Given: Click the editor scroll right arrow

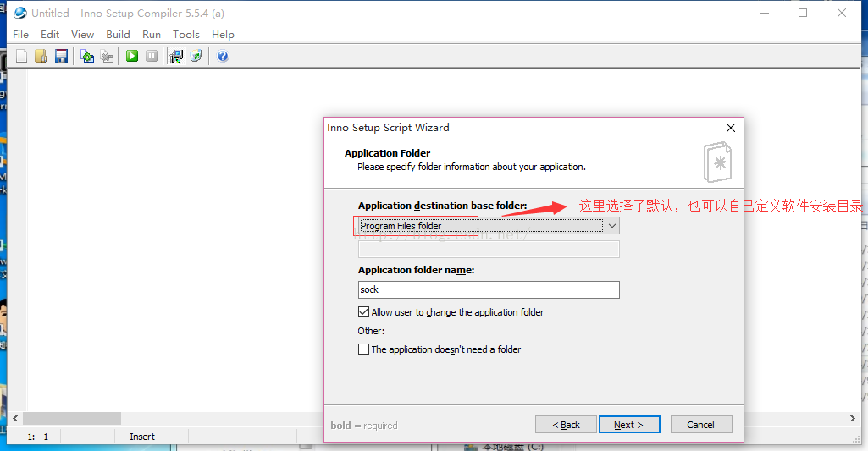Looking at the screenshot, I should coord(853,418).
